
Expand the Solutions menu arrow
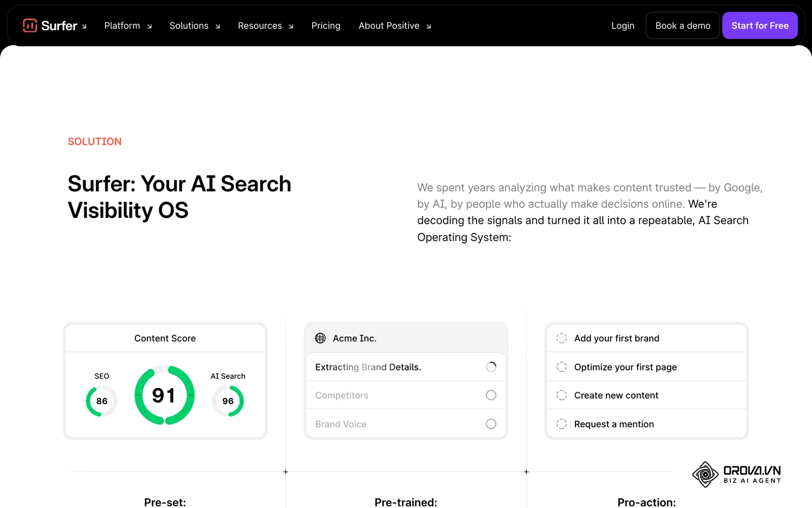(x=218, y=26)
